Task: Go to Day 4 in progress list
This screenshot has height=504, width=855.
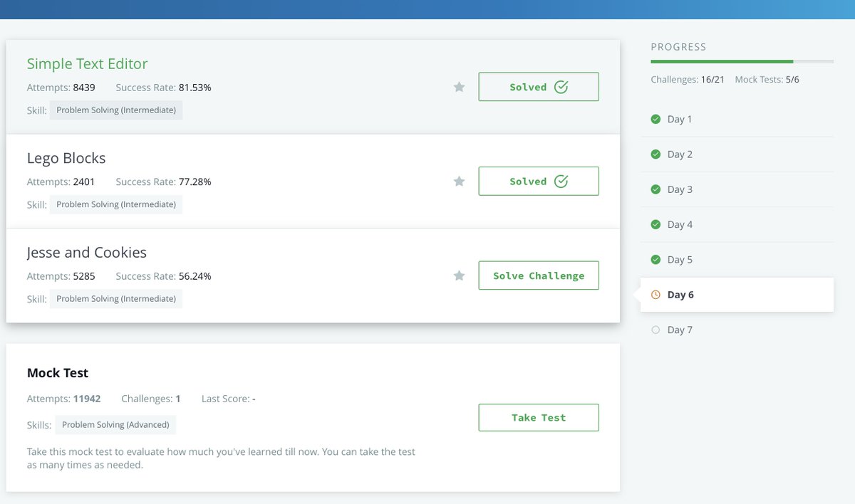Action: coord(737,224)
